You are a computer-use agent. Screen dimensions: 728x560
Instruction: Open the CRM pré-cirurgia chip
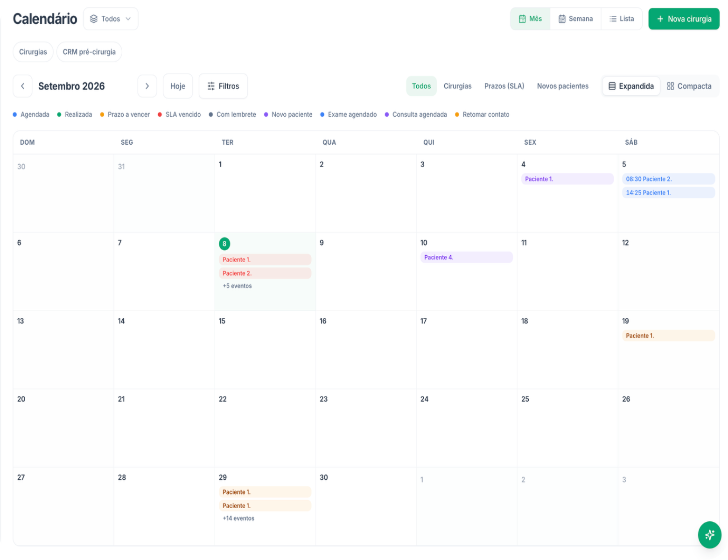coord(89,52)
